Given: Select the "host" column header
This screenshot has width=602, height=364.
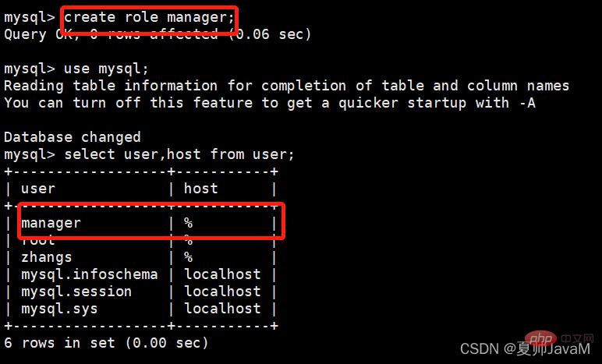Looking at the screenshot, I should click(x=201, y=189).
